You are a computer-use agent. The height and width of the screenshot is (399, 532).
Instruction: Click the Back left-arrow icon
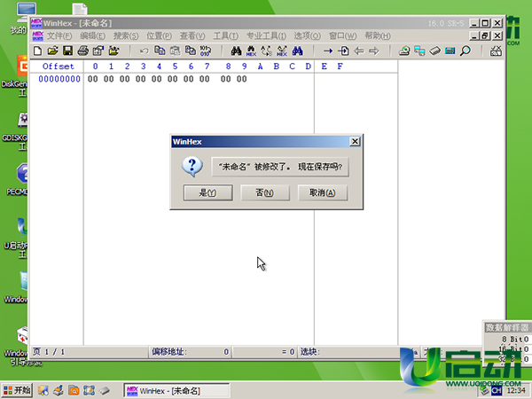[358, 51]
